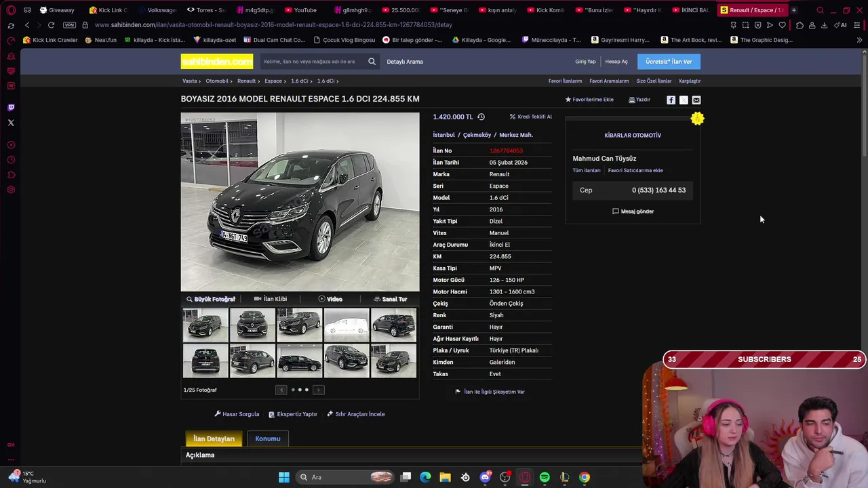Launch Spotify from the taskbar
This screenshot has width=868, height=488.
pyautogui.click(x=545, y=477)
